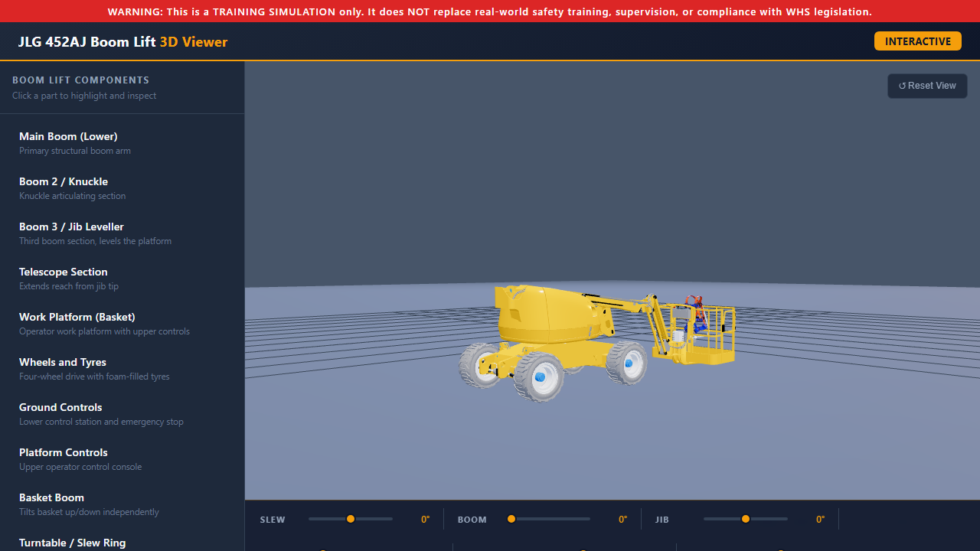Click the JIB 0° value readout
980x551 pixels.
820,520
